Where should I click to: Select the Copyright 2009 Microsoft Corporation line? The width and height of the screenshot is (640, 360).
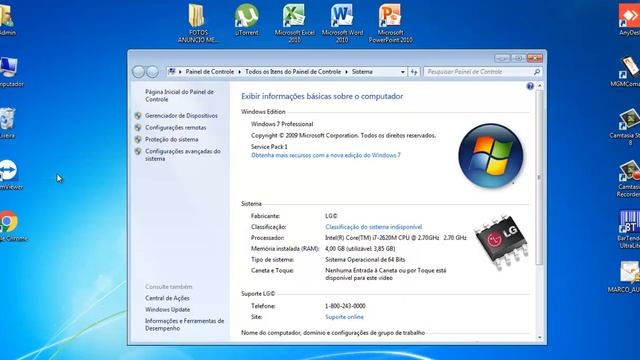pyautogui.click(x=343, y=135)
